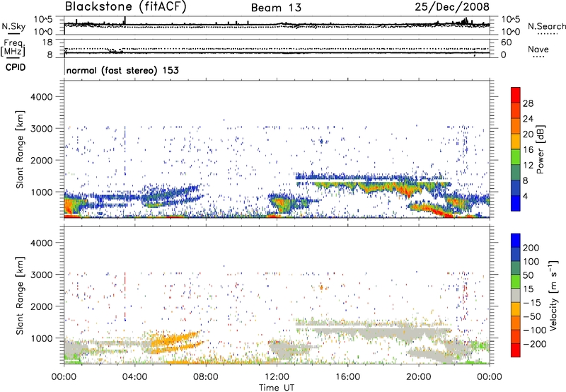Click the red top of power colorbar
566x392 pixels.
coord(516,95)
